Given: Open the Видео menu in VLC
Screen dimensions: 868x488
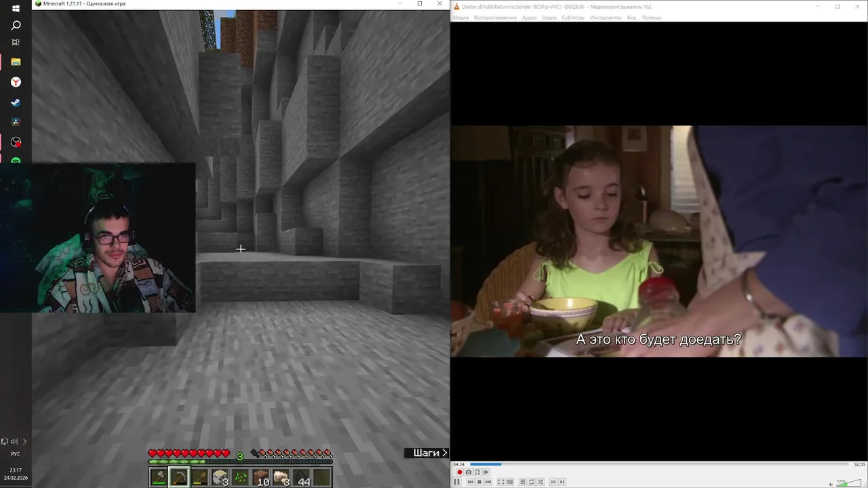Looking at the screenshot, I should [x=549, y=18].
